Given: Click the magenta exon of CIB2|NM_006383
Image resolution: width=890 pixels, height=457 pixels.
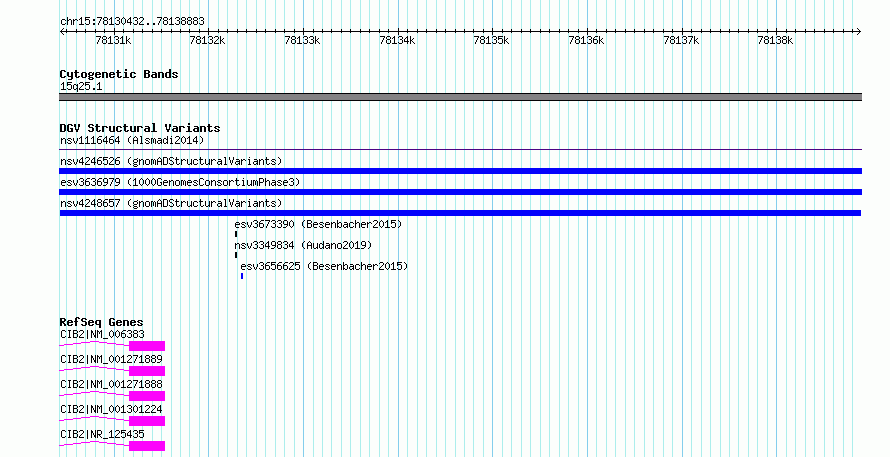Looking at the screenshot, I should [x=147, y=346].
